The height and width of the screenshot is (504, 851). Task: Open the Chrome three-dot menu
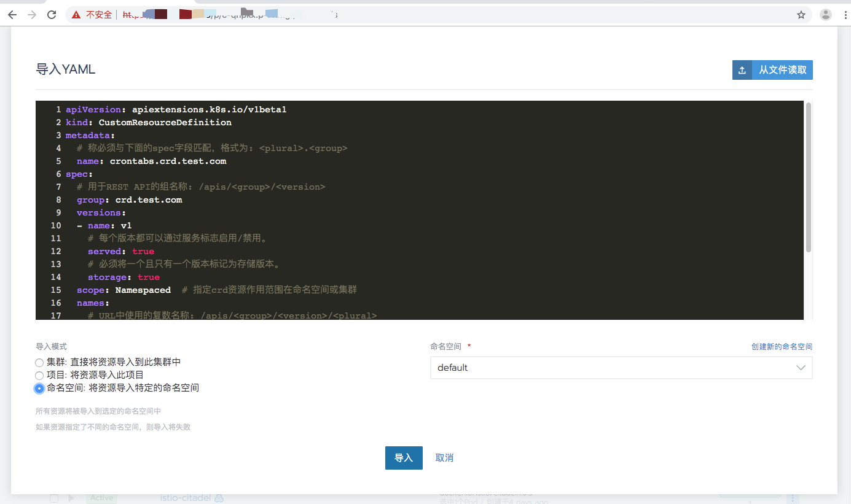(x=844, y=15)
